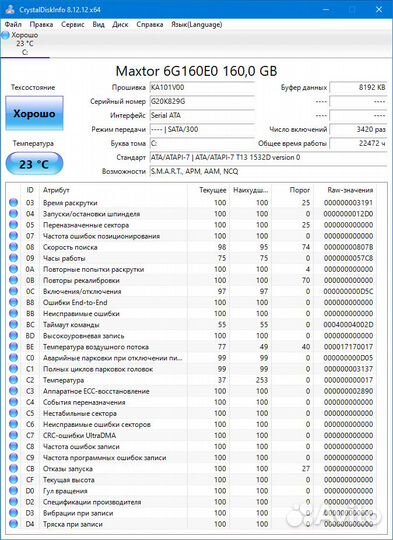Image resolution: width=393 pixels, height=540 pixels.
Task: Click the Интерфейс field Serial ATA
Action: click(x=202, y=115)
